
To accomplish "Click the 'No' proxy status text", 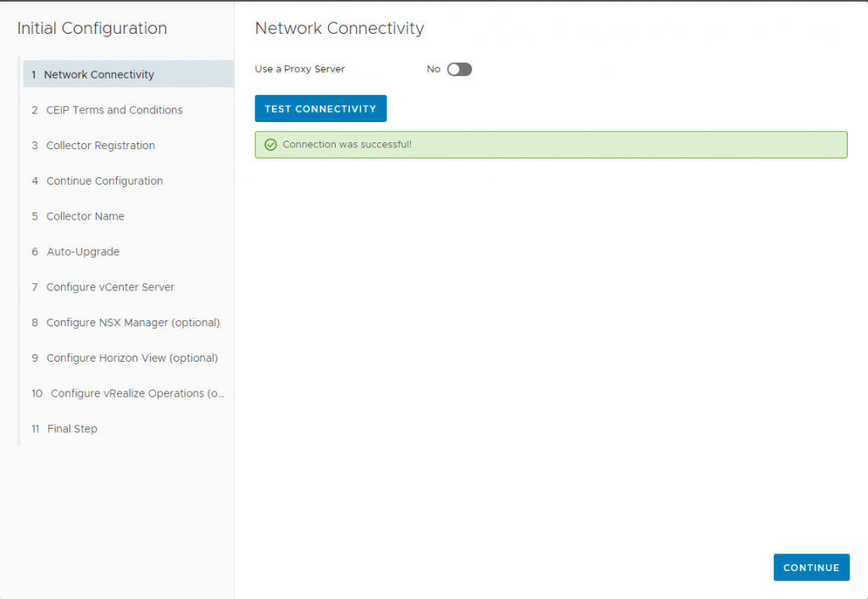I will pyautogui.click(x=433, y=69).
